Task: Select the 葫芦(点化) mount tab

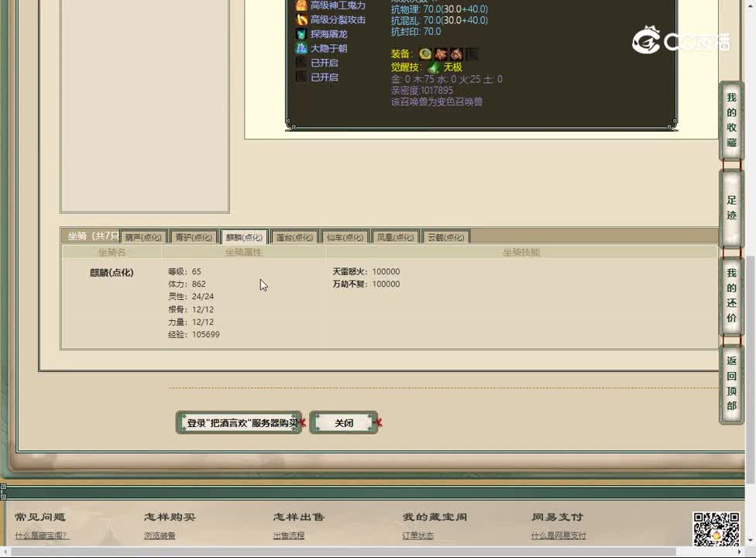Action: pos(146,236)
